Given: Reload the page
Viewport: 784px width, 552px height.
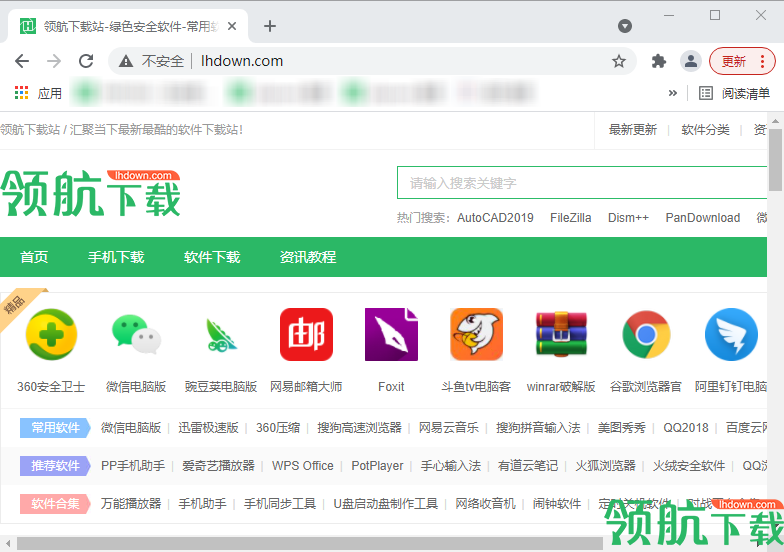Looking at the screenshot, I should (x=86, y=61).
